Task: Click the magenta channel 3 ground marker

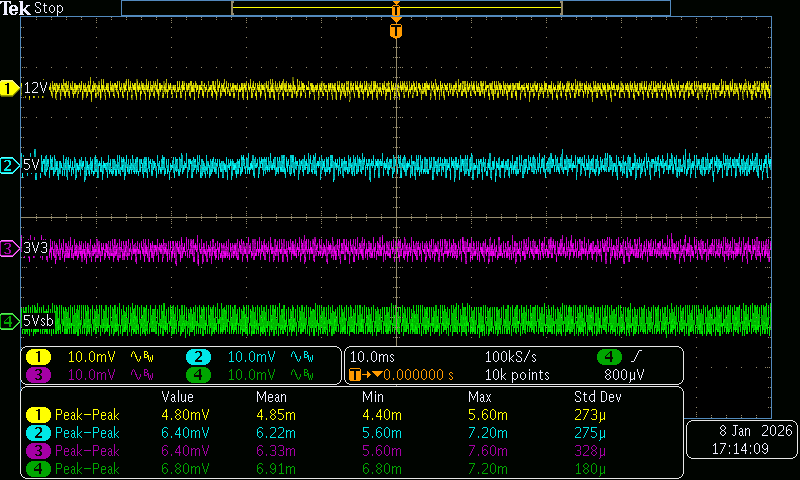Action: 10,247
